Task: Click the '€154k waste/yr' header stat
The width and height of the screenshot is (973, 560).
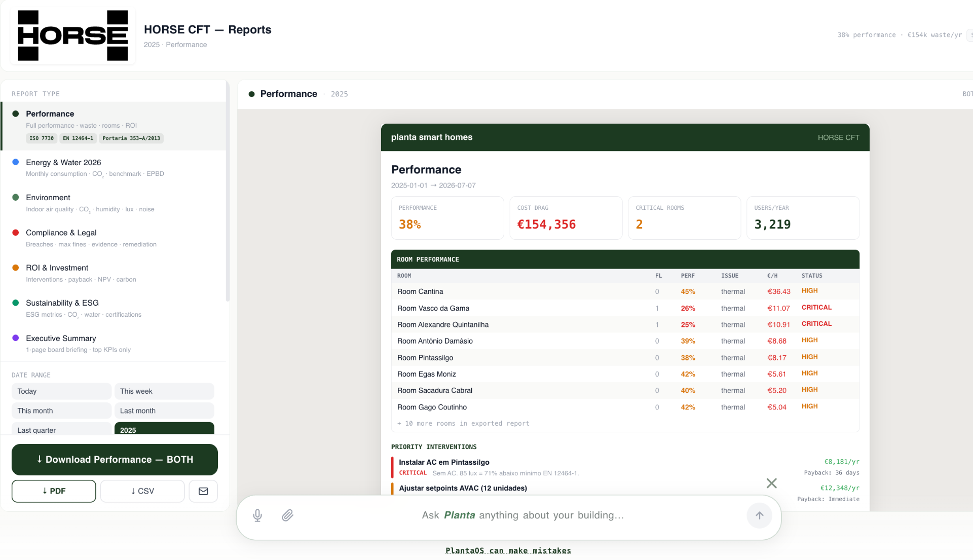Action: [934, 35]
